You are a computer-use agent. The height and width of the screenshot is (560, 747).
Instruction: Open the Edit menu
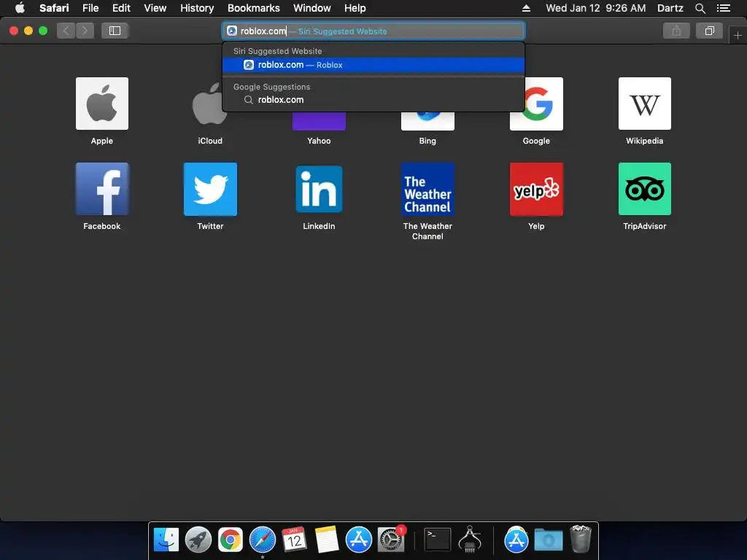point(121,8)
